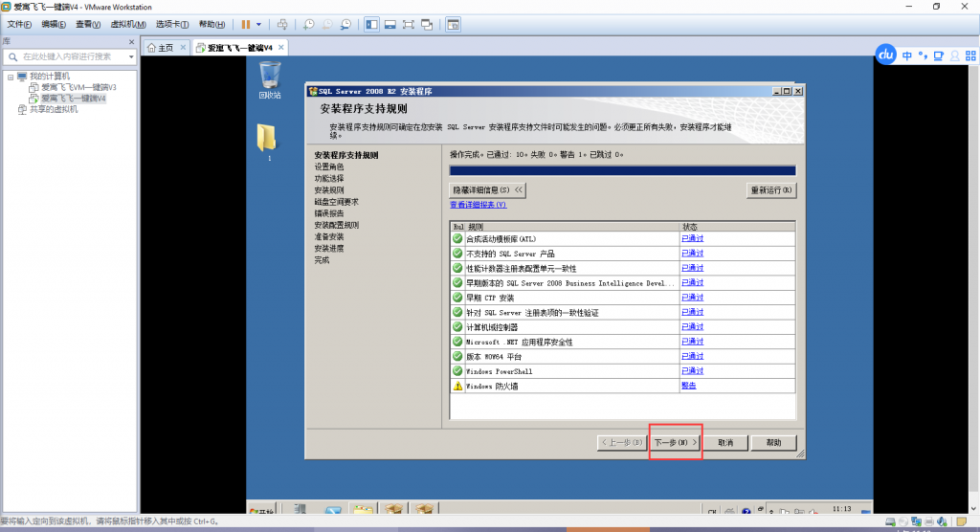Viewport: 980px width, 532px height.
Task: Take a snapshot of the virtual machine
Action: coord(309,24)
